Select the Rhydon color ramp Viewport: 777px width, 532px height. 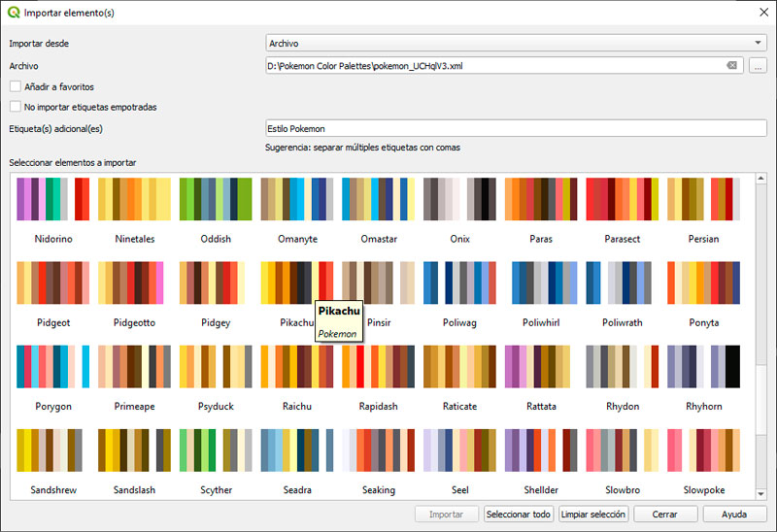(623, 367)
